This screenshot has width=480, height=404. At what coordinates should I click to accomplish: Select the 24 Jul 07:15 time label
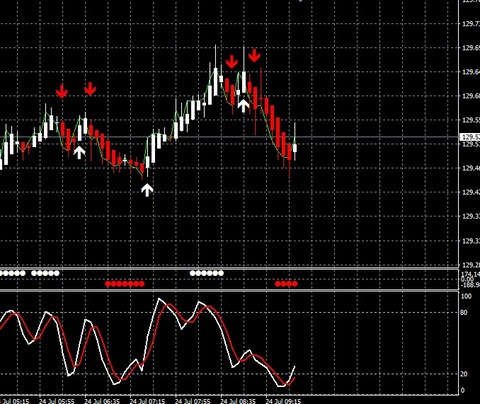[147, 401]
